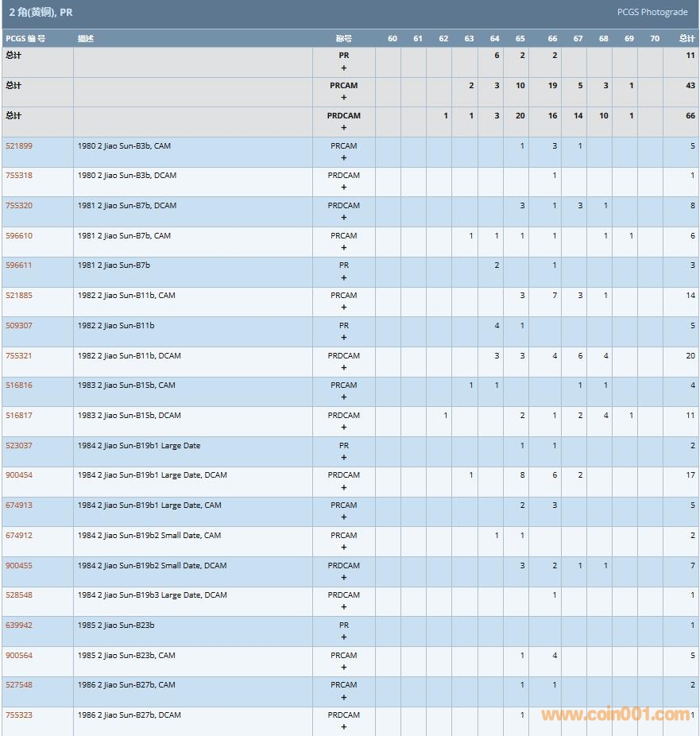Expand plus row for 1981 Sun-B7b, DCAM
The height and width of the screenshot is (736, 700).
344,218
